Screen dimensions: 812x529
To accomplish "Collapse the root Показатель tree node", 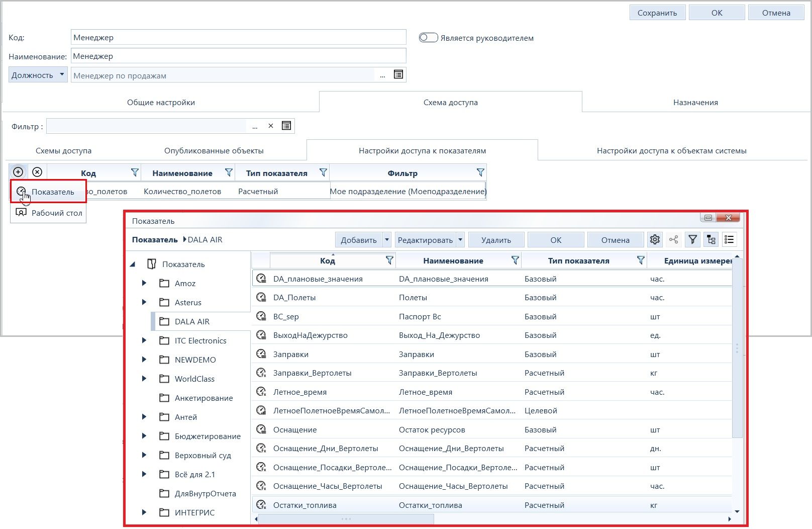I will pos(133,264).
